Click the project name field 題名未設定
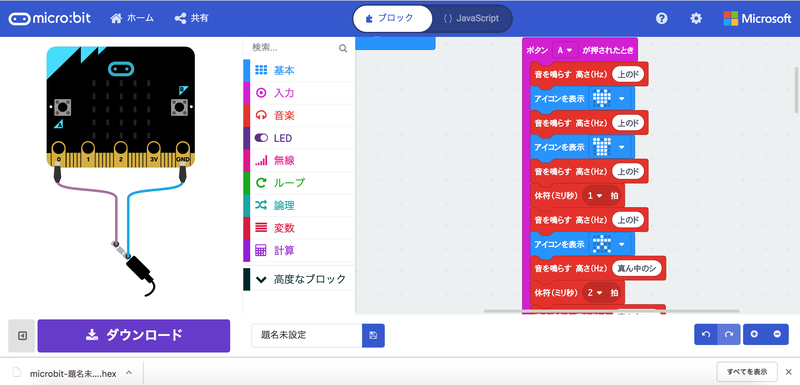The width and height of the screenshot is (800, 385). [307, 336]
